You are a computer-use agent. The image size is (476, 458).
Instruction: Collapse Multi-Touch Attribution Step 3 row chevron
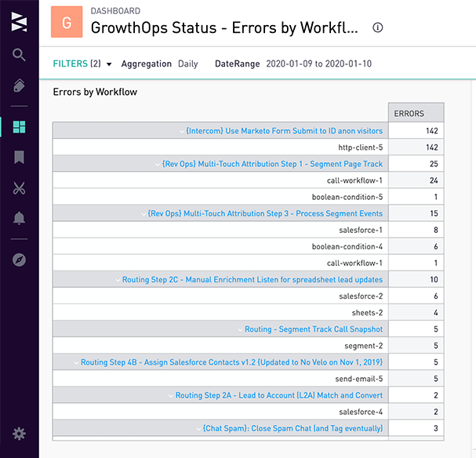144,214
